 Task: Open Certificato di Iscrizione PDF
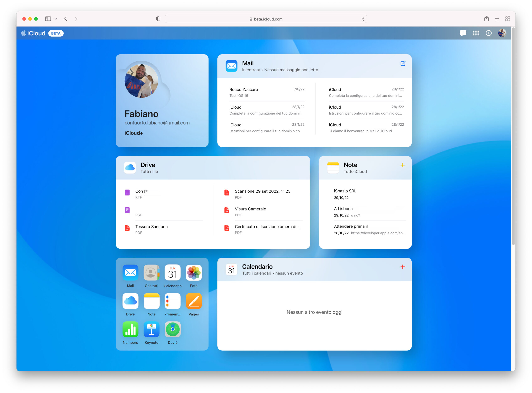click(x=263, y=230)
